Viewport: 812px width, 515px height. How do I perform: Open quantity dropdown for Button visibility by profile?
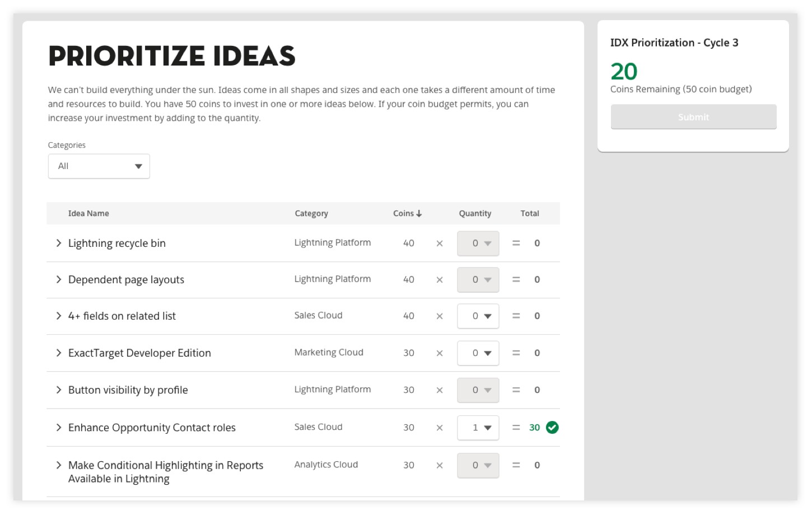point(478,390)
